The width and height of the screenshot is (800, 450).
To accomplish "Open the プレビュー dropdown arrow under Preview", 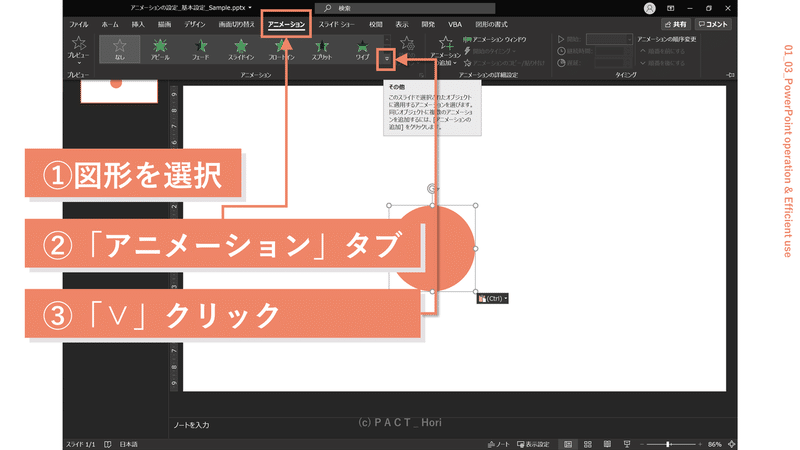I will [x=79, y=63].
